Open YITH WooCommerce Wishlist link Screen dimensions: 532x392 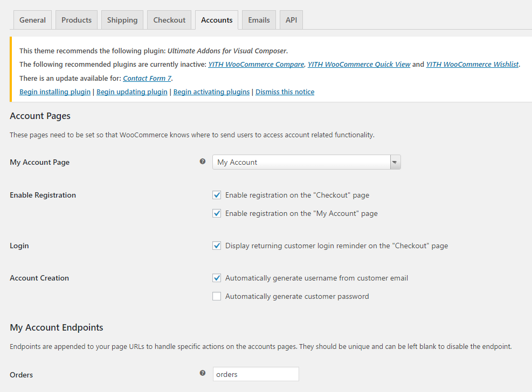472,65
